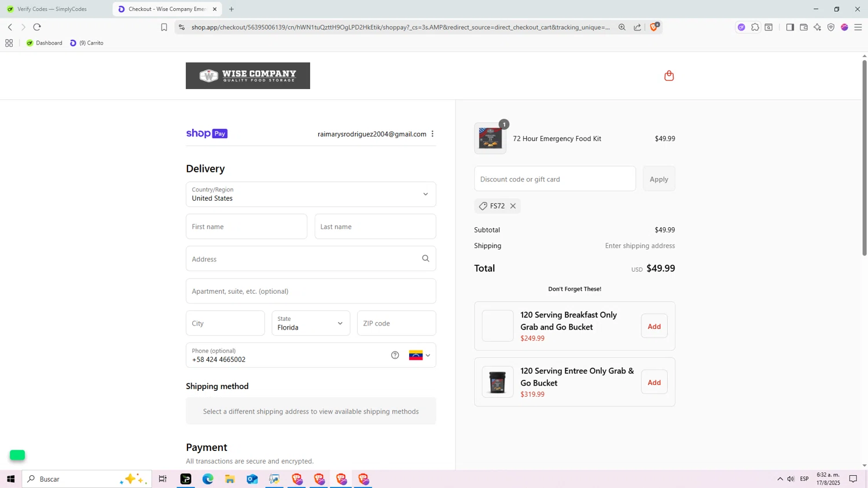This screenshot has width=868, height=488.
Task: Expand the State dropdown showing Florida
Action: (311, 323)
